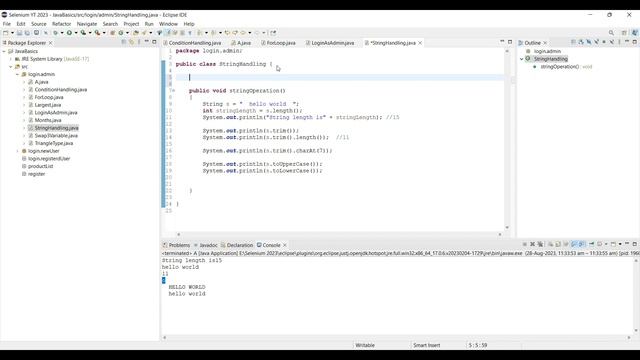The image size is (640, 360).
Task: Click the Coverage run toolbar icon
Action: (x=83, y=33)
